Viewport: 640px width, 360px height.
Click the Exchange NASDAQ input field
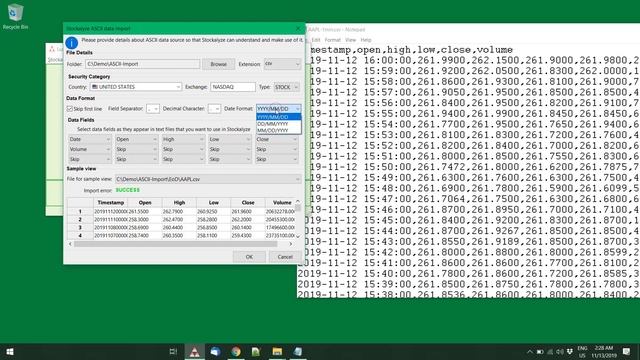pyautogui.click(x=233, y=87)
